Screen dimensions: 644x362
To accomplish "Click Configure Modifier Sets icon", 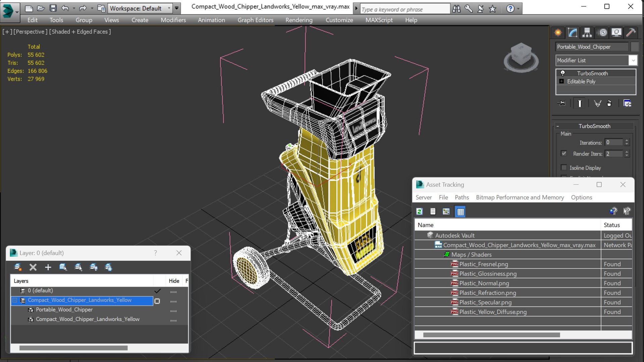I will pyautogui.click(x=627, y=103).
